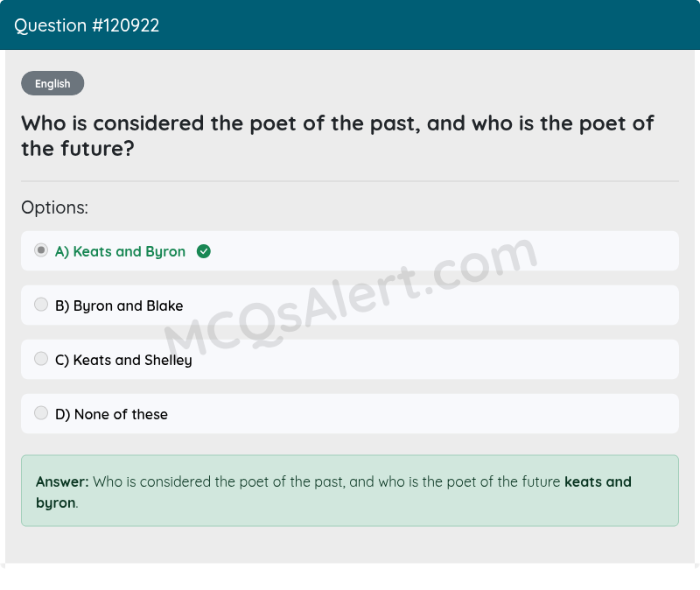Click the green checkmark beside Keats and Byron
700x590 pixels.
pos(203,251)
